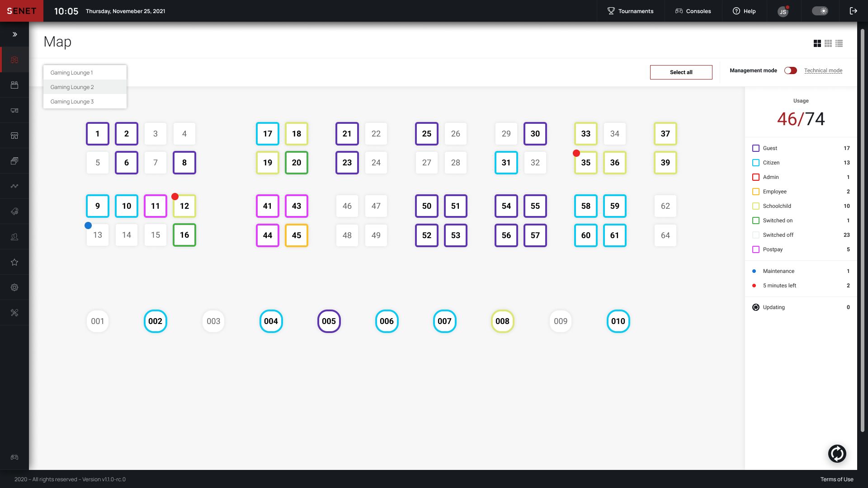Open the Consoles menu
The height and width of the screenshot is (488, 868).
click(693, 11)
